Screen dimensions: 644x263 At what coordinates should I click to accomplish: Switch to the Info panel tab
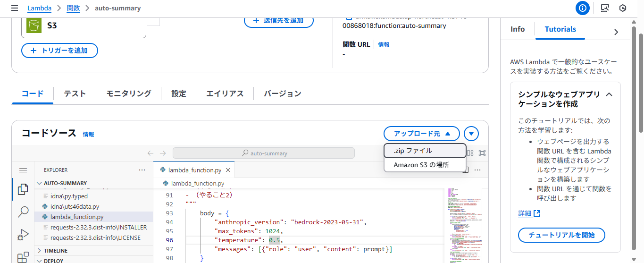click(518, 29)
